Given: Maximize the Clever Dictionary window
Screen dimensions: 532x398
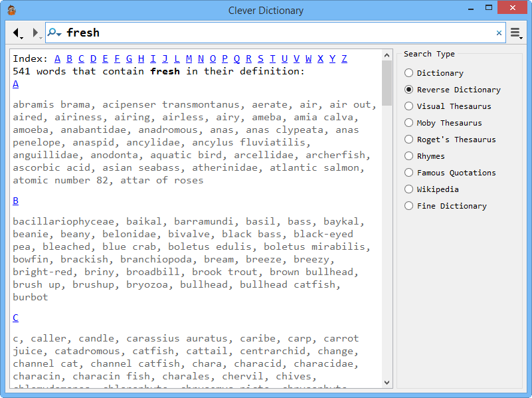Looking at the screenshot, I should [489, 8].
